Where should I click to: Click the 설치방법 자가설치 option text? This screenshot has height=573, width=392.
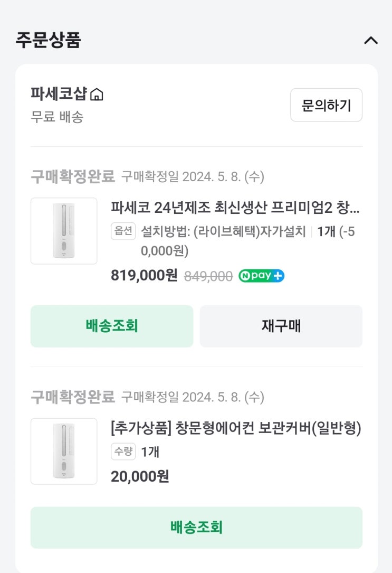pos(223,232)
